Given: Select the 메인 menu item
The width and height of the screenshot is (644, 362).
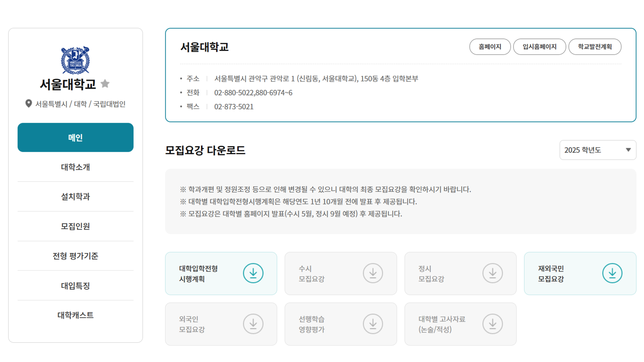Looking at the screenshot, I should pos(75,138).
